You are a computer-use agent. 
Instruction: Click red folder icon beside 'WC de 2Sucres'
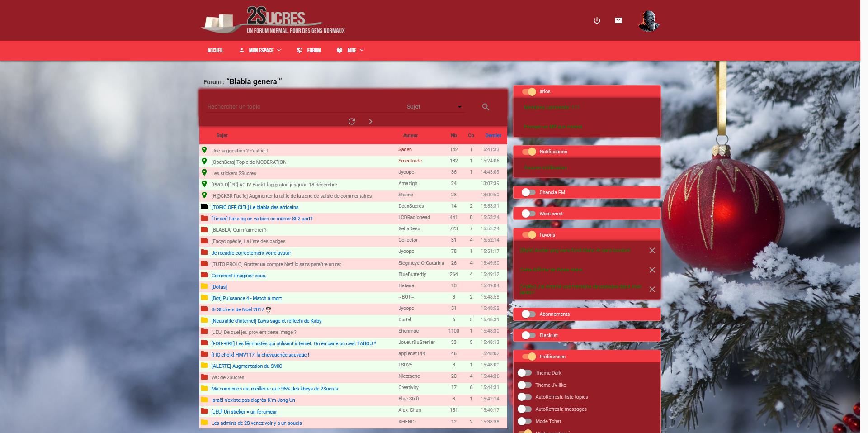(204, 376)
